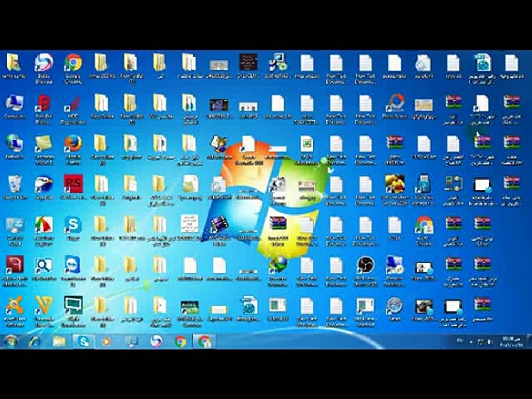
Task: Launch Windows Media Player from taskbar
Action: [x=106, y=341]
